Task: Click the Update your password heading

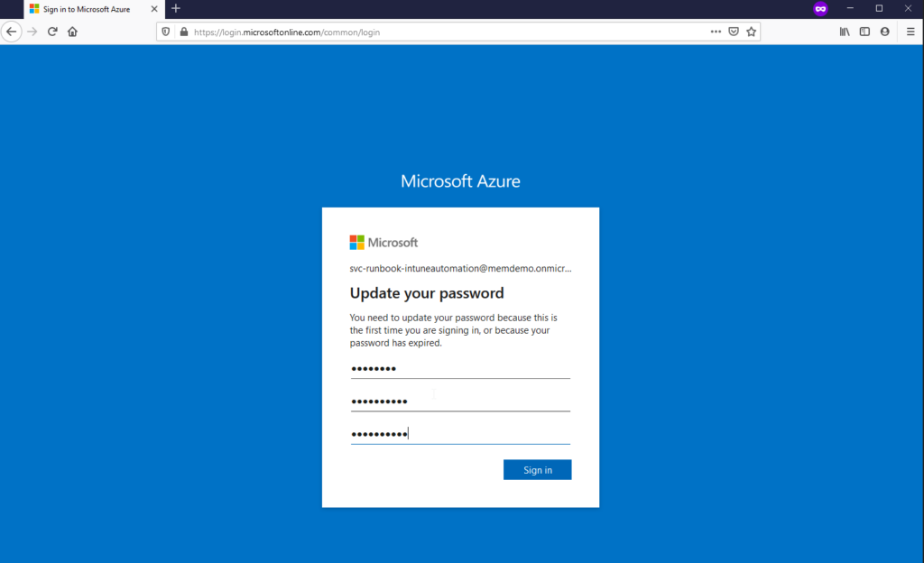Action: [x=427, y=293]
